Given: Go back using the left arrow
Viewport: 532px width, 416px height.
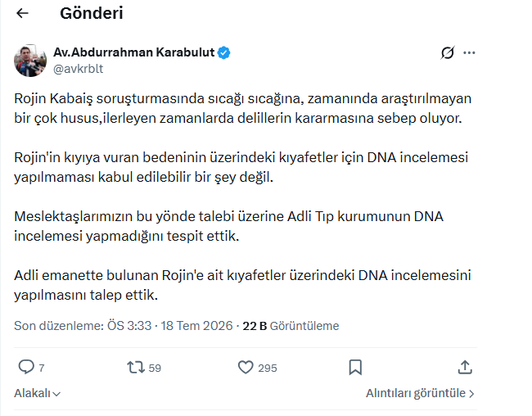Looking at the screenshot, I should click(22, 13).
